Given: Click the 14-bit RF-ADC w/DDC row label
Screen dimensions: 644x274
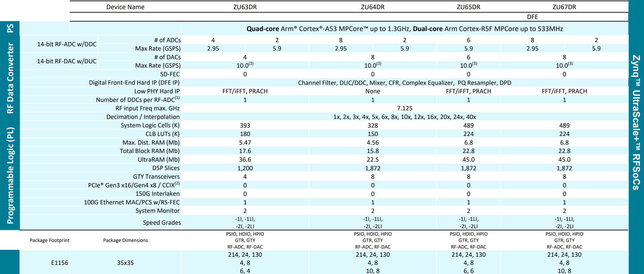Looking at the screenshot, I should pos(67,44).
